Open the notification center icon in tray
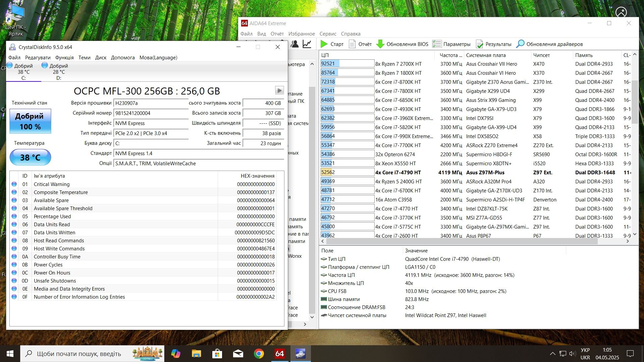Image resolution: width=644 pixels, height=362 pixels. pos(630,354)
